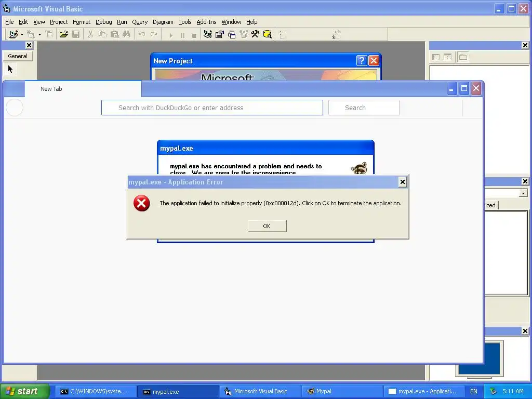Viewport: 532px width, 399px height.
Task: Click the Find binoculars icon
Action: click(x=127, y=35)
